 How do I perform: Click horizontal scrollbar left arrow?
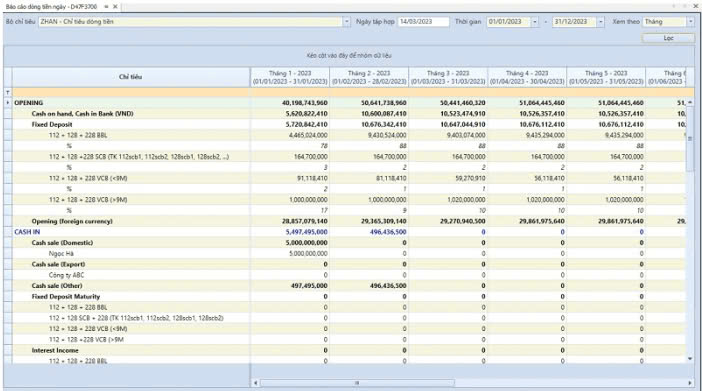255,383
